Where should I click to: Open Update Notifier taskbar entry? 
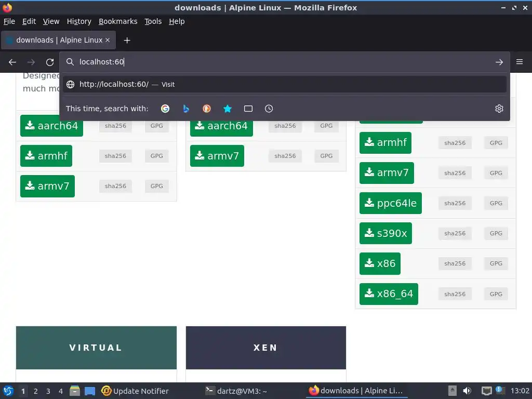point(135,391)
